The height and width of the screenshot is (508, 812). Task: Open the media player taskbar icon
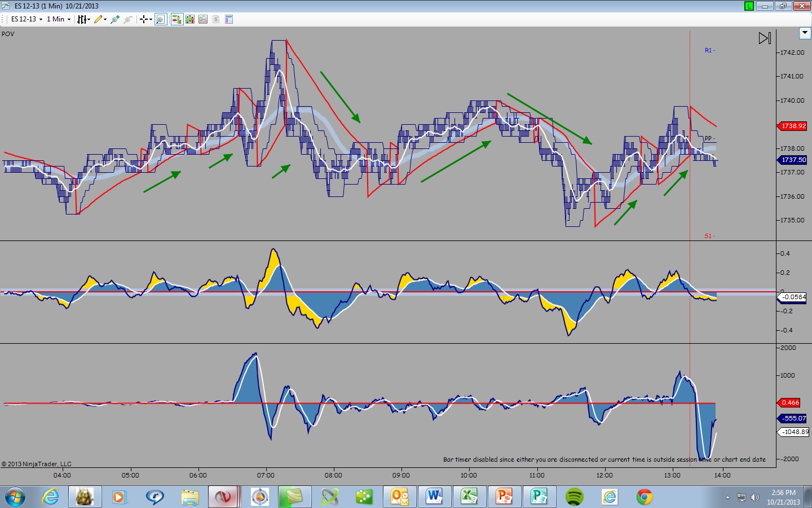pyautogui.click(x=119, y=497)
